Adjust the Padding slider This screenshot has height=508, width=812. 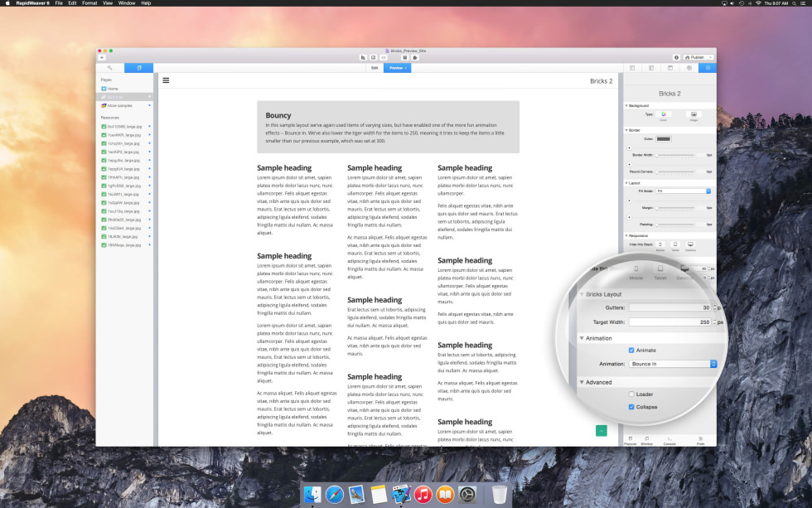click(675, 225)
